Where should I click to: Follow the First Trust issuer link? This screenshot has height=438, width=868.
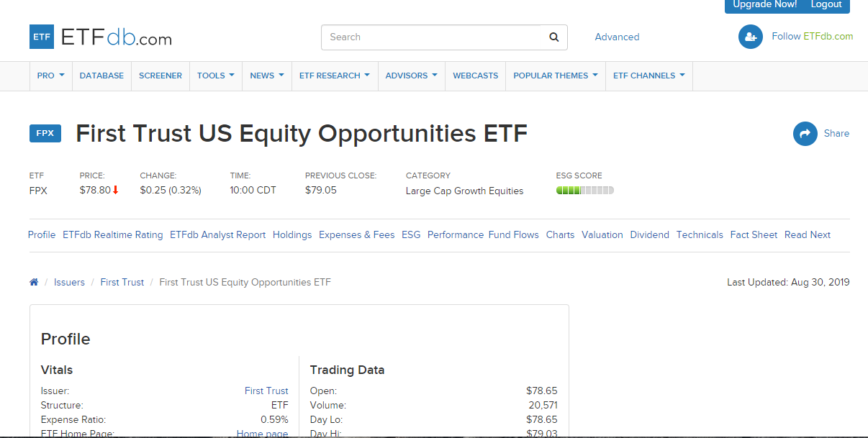[x=266, y=391]
